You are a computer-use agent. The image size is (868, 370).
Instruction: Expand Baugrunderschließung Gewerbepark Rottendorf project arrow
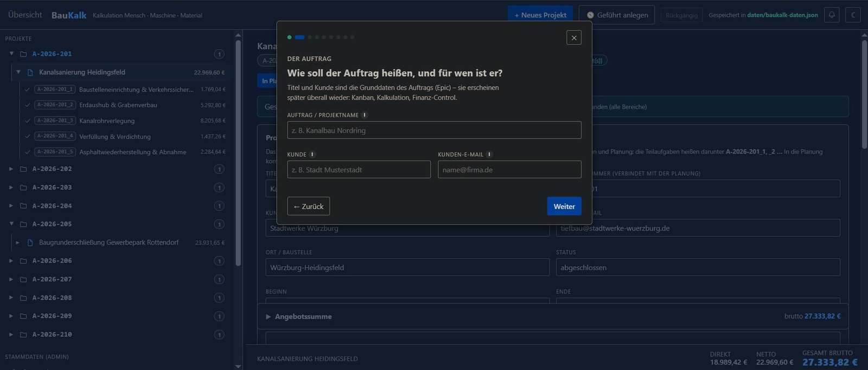coord(18,243)
